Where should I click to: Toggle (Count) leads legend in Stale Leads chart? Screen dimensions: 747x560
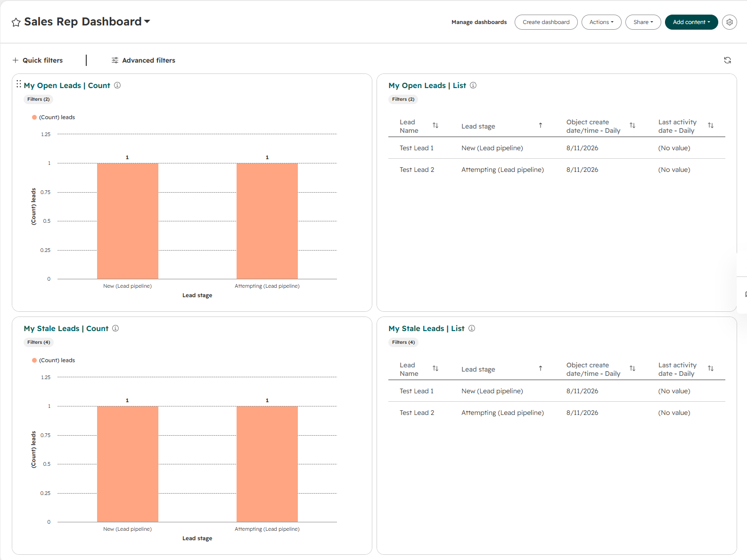[53, 360]
